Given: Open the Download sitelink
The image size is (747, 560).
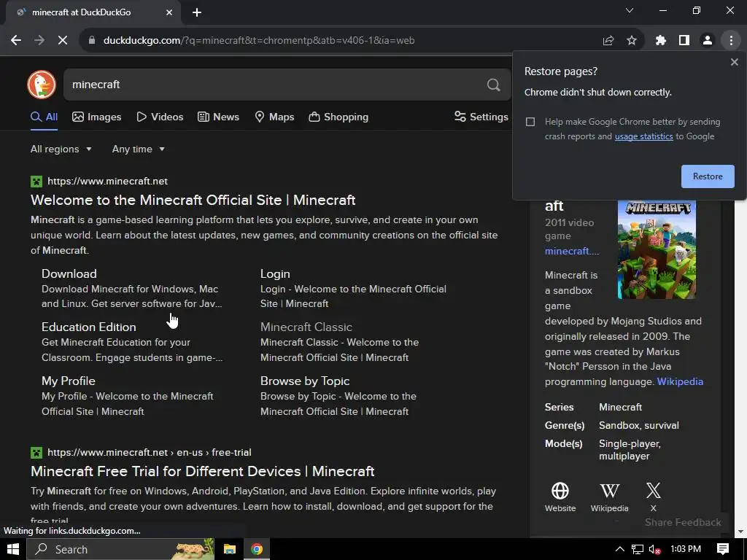Looking at the screenshot, I should (69, 274).
